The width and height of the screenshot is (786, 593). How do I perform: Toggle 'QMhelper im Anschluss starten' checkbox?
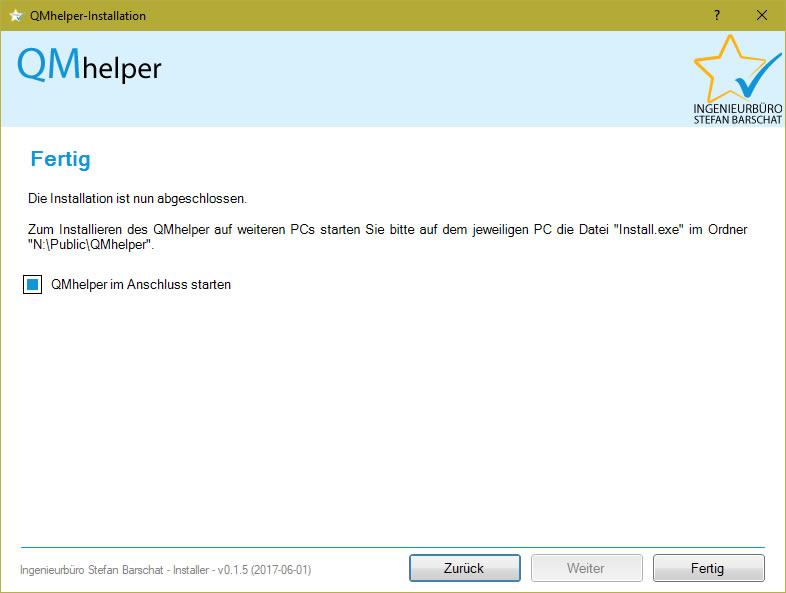33,285
